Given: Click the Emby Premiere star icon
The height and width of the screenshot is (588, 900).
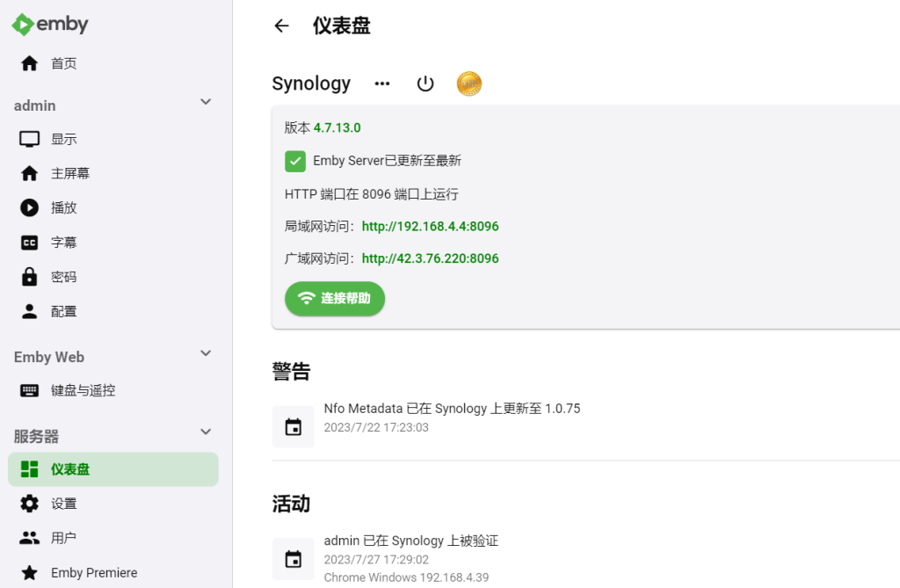Looking at the screenshot, I should pos(29,572).
